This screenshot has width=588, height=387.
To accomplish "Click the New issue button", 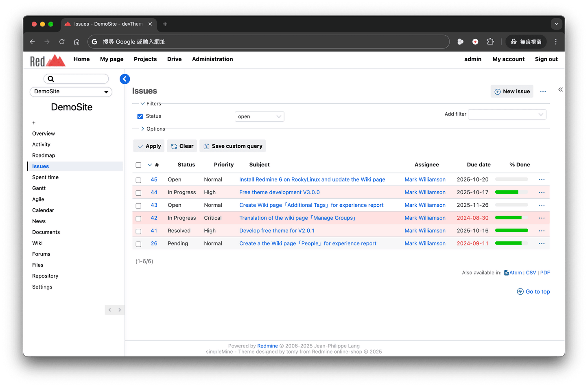I will (x=512, y=91).
